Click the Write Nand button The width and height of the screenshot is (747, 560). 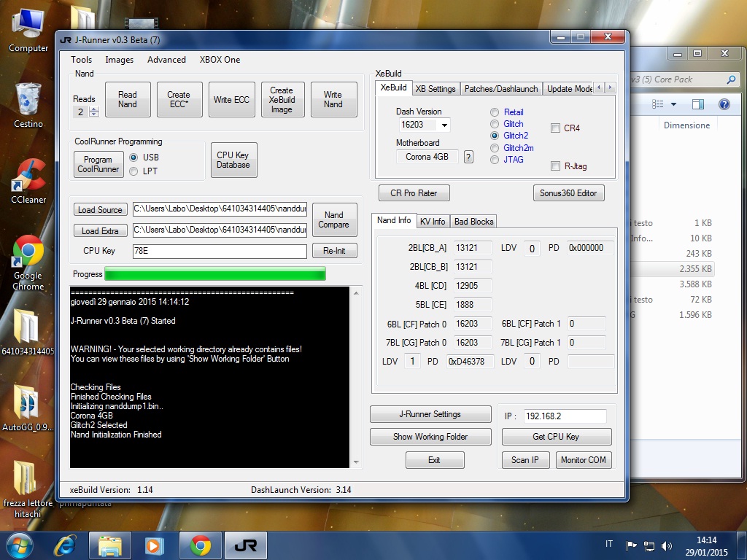333,99
